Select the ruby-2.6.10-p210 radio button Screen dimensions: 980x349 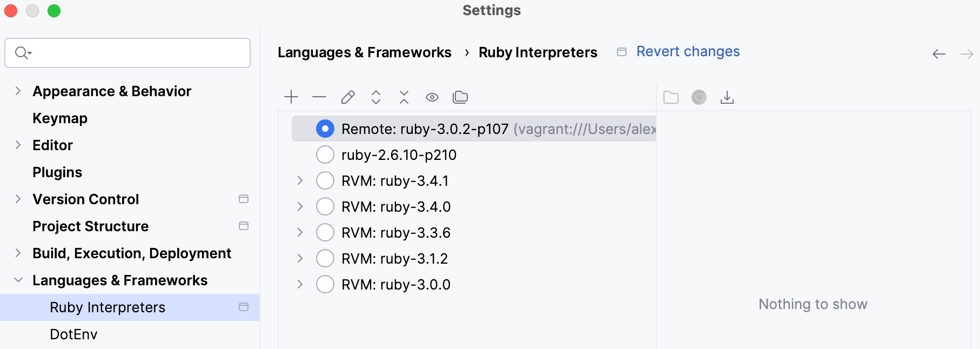pyautogui.click(x=325, y=155)
